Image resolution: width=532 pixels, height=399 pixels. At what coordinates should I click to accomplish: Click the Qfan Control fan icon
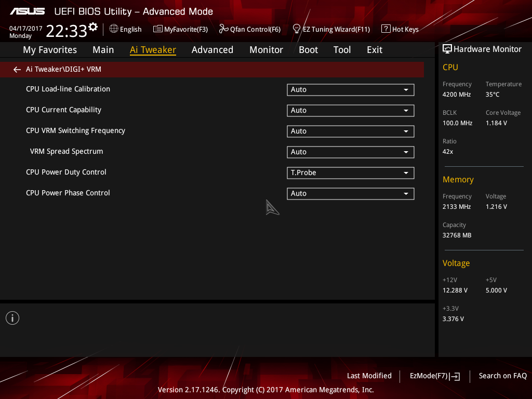[x=223, y=29]
